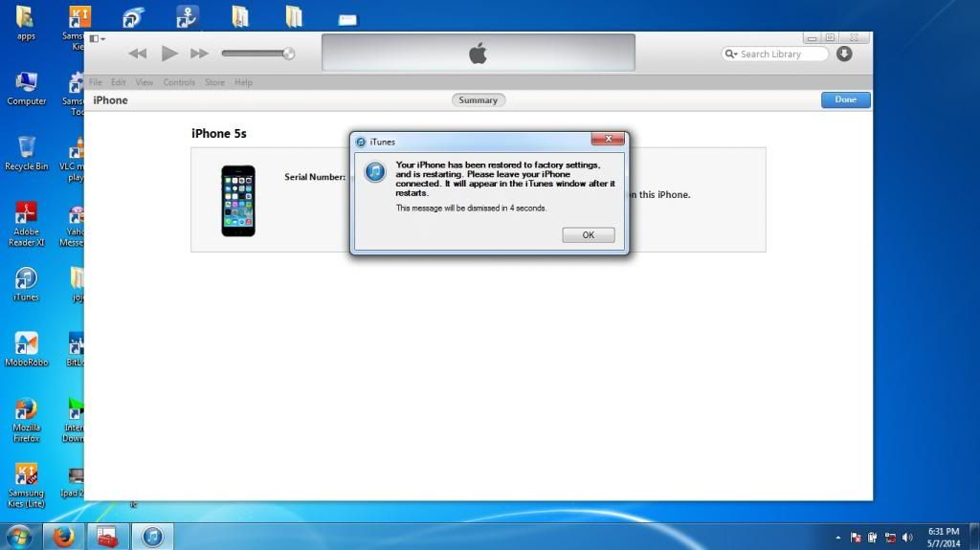
Task: Show hidden system tray icons
Action: pyautogui.click(x=837, y=538)
